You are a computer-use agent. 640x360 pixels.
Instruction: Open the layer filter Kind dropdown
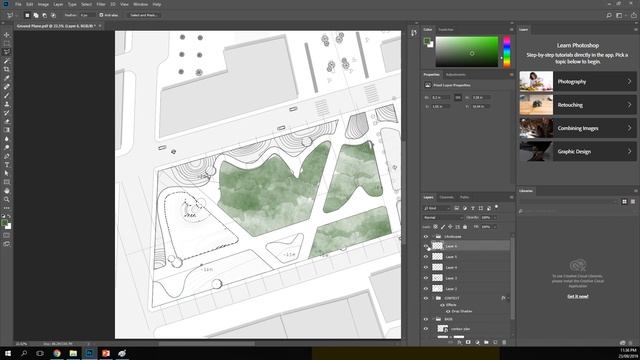tap(437, 208)
